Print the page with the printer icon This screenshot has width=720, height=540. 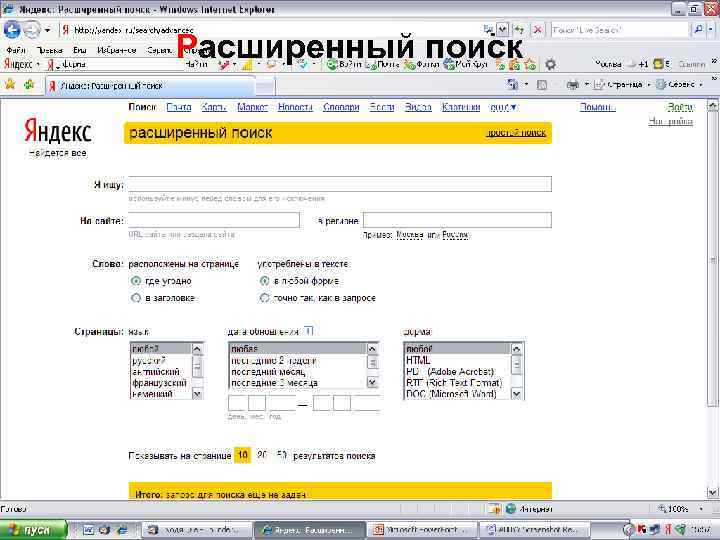tap(573, 85)
